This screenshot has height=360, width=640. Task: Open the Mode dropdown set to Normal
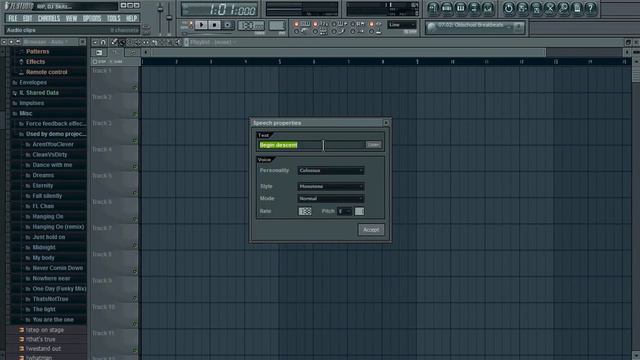pyautogui.click(x=331, y=199)
